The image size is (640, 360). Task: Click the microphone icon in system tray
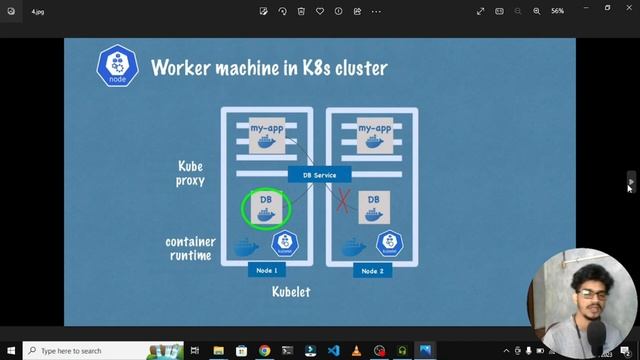(529, 351)
